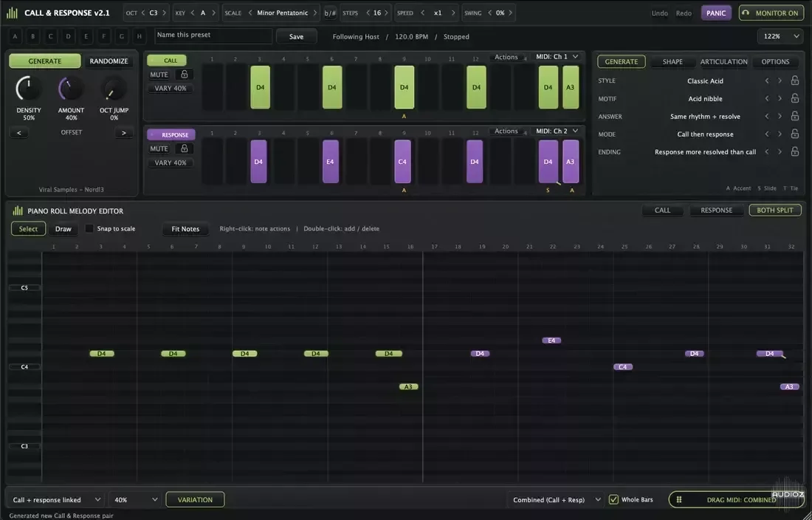This screenshot has width=812, height=520.
Task: Uncheck Whole Bars checkbox
Action: tap(613, 500)
